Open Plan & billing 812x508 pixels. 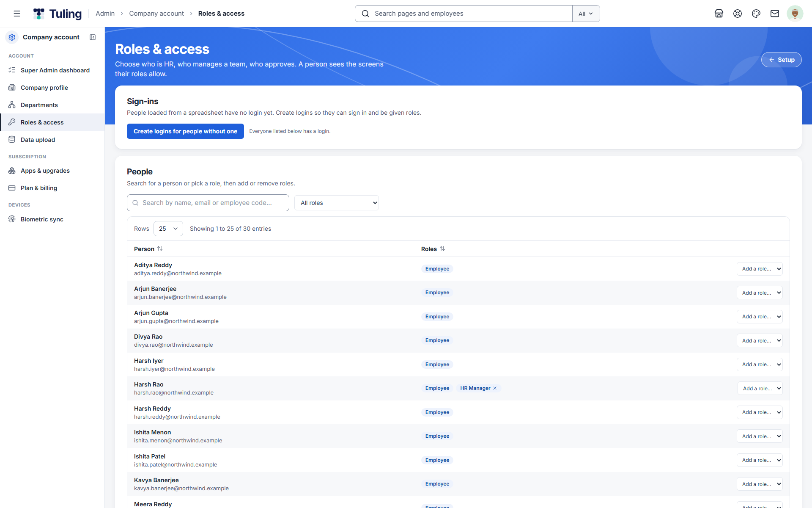tap(52, 188)
